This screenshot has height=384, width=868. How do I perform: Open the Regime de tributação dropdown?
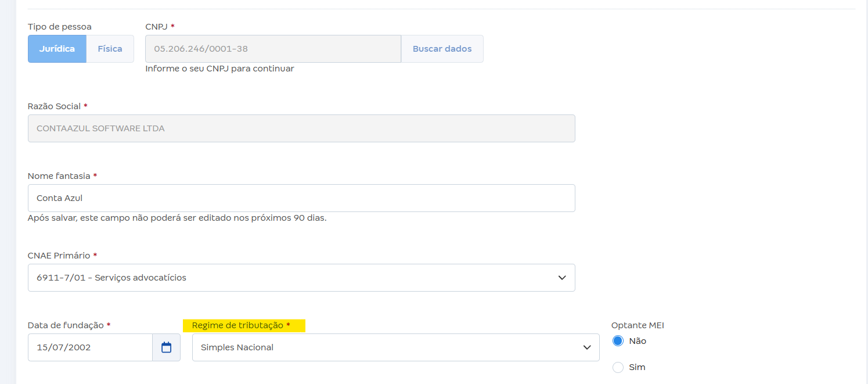tap(395, 347)
